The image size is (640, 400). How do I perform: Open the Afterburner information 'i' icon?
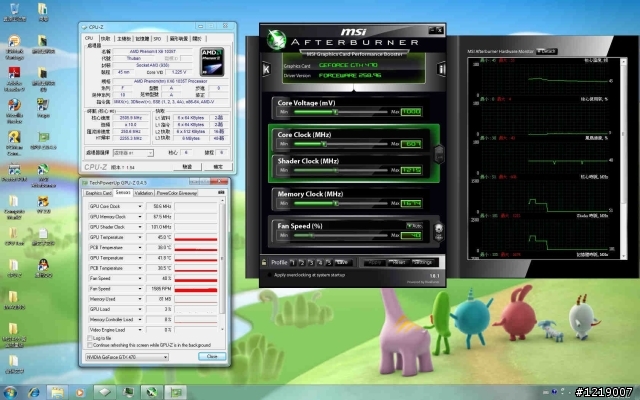tap(441, 69)
